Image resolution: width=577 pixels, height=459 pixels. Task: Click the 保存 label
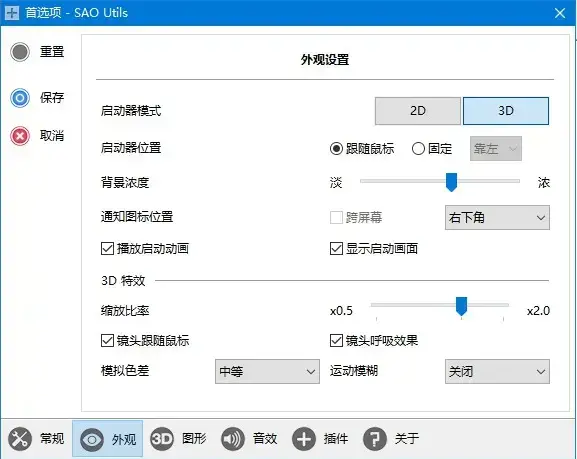52,98
